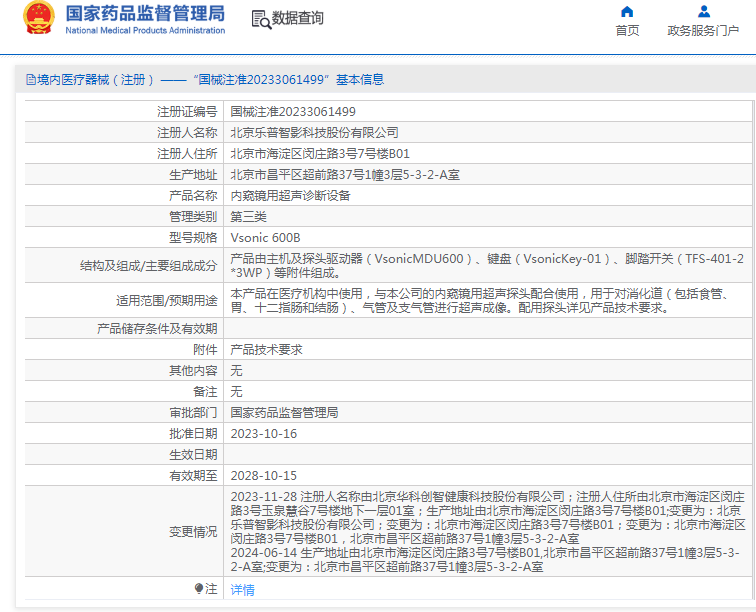Open the 详情 link
Image resolution: width=756 pixels, height=612 pixels.
pos(243,589)
